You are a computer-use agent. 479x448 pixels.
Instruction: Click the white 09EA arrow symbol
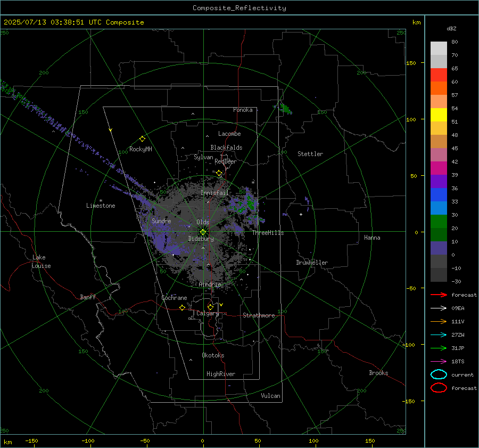(439, 308)
